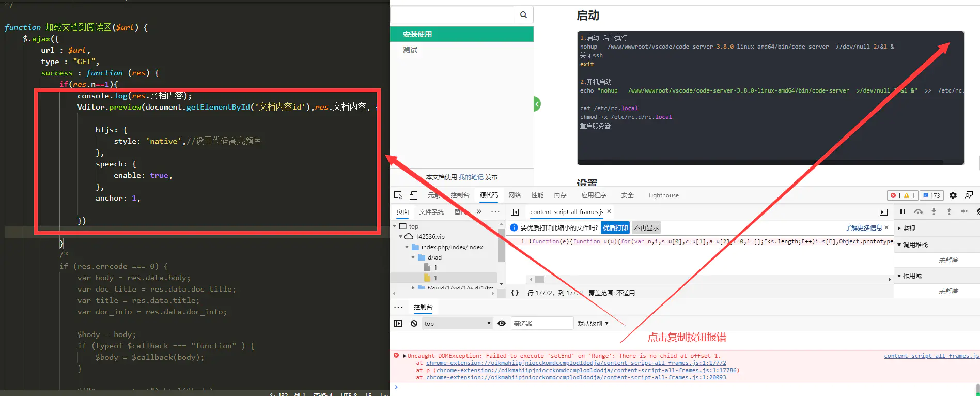
Task: Click the 不再显示 don't show again button
Action: (x=646, y=228)
